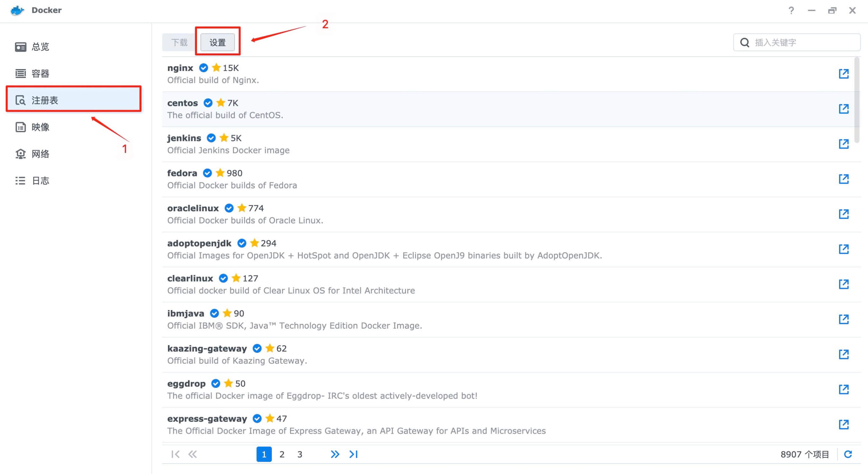Click the keyword search input field
This screenshot has width=868, height=474.
(x=797, y=43)
